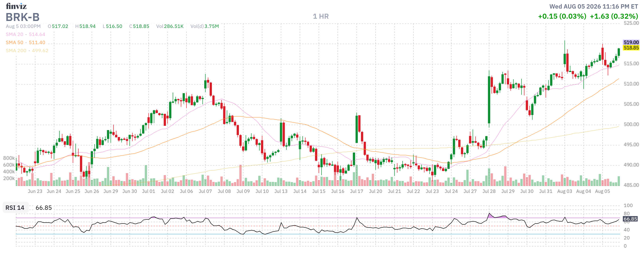Select the BRK-B ticker symbol
Viewport: 644px width, 253px height.
[23, 17]
